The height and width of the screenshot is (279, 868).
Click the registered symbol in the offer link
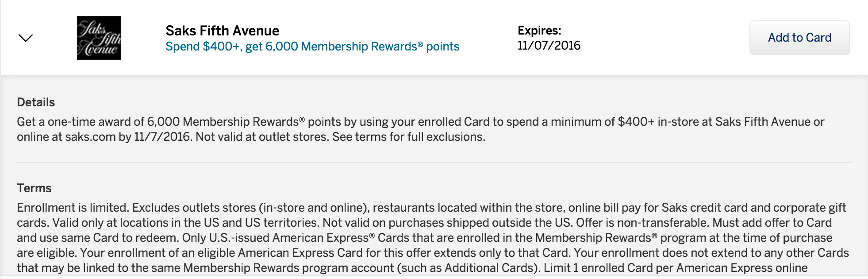(x=420, y=44)
